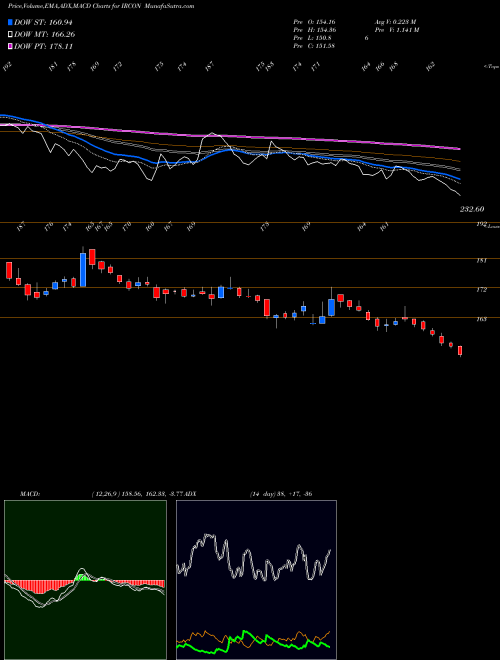500x660 pixels.
Task: Click the 192 price axis label
Action: click(x=481, y=225)
